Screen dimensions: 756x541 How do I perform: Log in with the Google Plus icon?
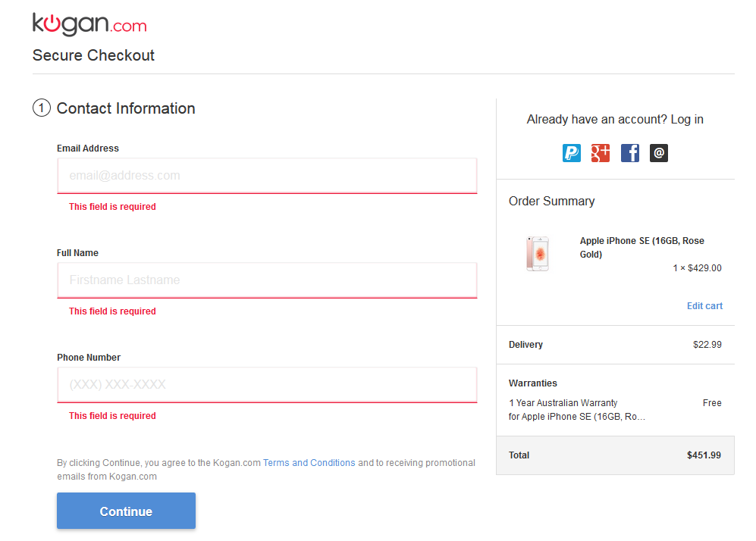pyautogui.click(x=601, y=153)
